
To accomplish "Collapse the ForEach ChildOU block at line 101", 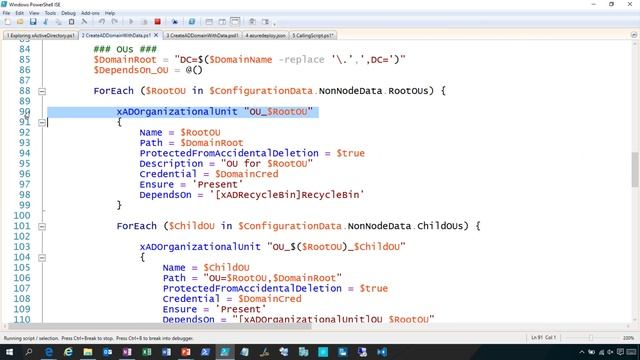I will pyautogui.click(x=42, y=227).
